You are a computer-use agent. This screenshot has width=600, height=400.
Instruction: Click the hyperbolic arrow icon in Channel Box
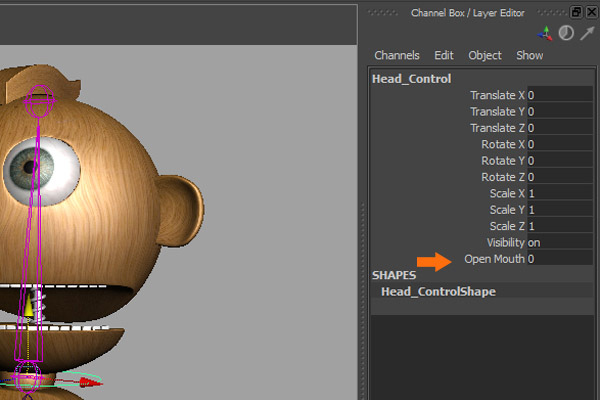[x=586, y=34]
